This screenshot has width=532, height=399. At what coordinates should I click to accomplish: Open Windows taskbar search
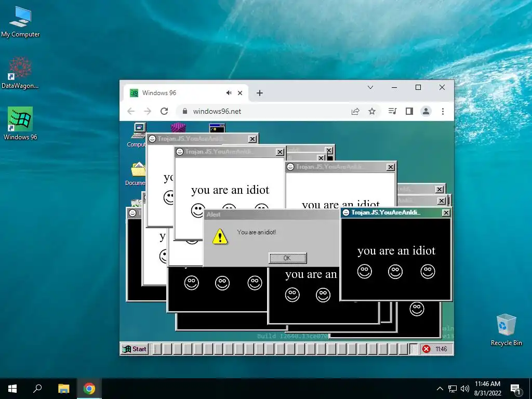pyautogui.click(x=37, y=389)
